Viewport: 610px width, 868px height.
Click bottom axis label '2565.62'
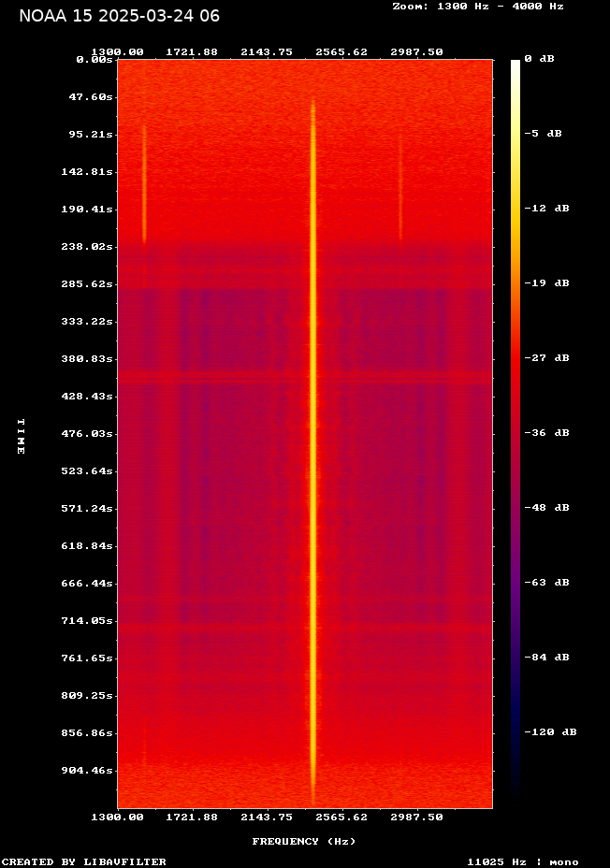[x=341, y=817]
